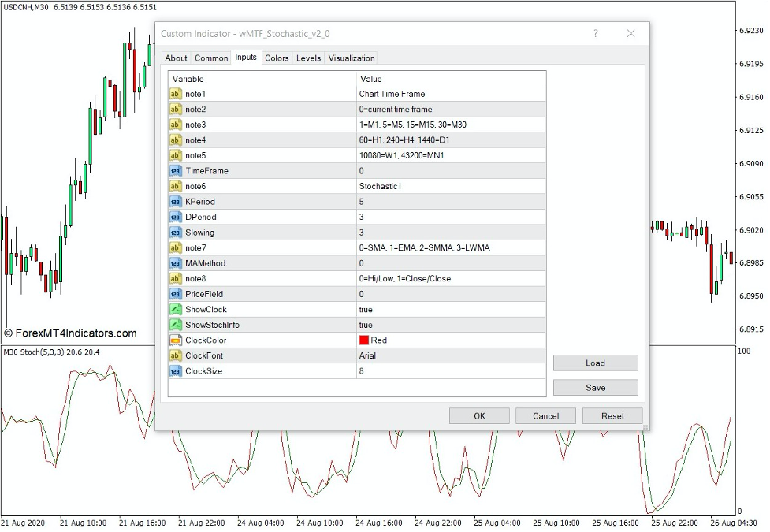Click the 123 icon next to PriceField
The image size is (770, 532).
175,294
